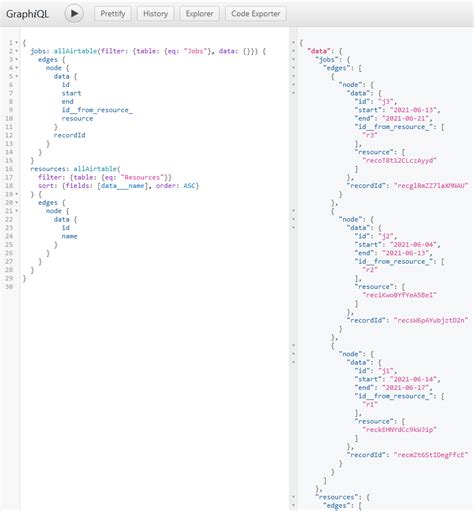Place cursor on recordId field in query

[69, 135]
